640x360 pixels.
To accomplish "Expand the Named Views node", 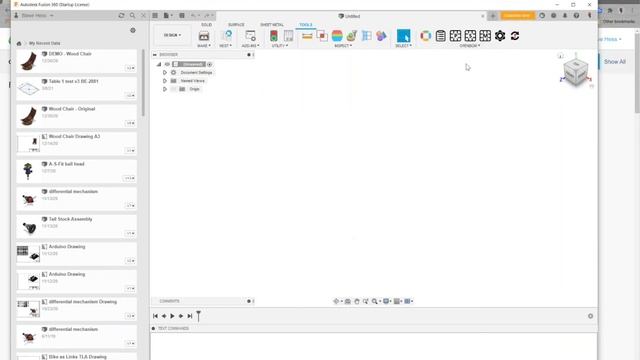I will pos(164,81).
